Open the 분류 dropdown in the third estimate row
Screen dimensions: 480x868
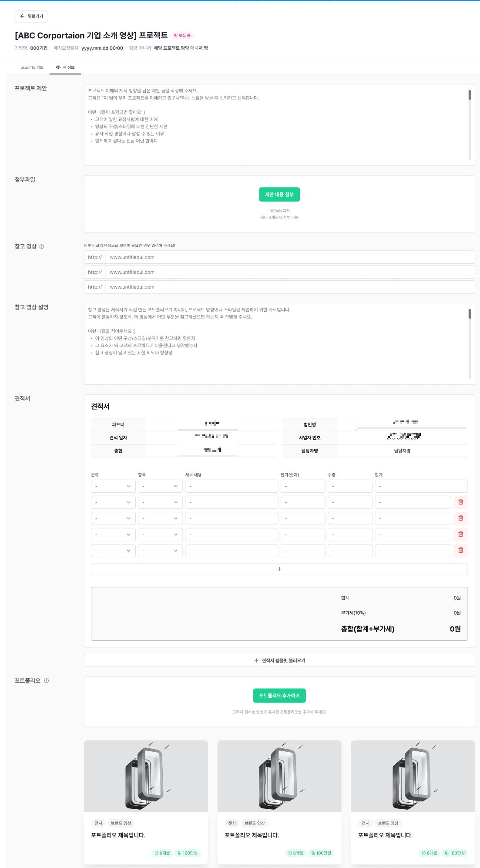pos(113,518)
